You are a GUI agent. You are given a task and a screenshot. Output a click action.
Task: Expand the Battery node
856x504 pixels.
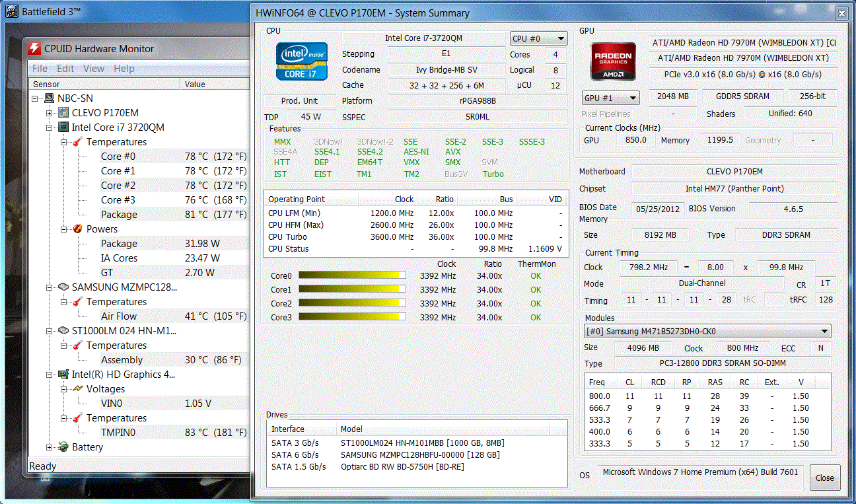pos(50,447)
